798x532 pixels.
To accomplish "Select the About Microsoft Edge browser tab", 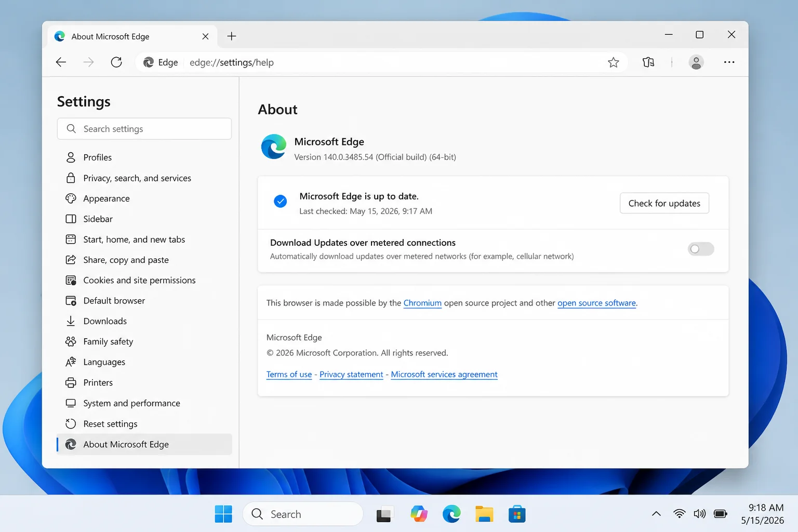I will tap(132, 36).
